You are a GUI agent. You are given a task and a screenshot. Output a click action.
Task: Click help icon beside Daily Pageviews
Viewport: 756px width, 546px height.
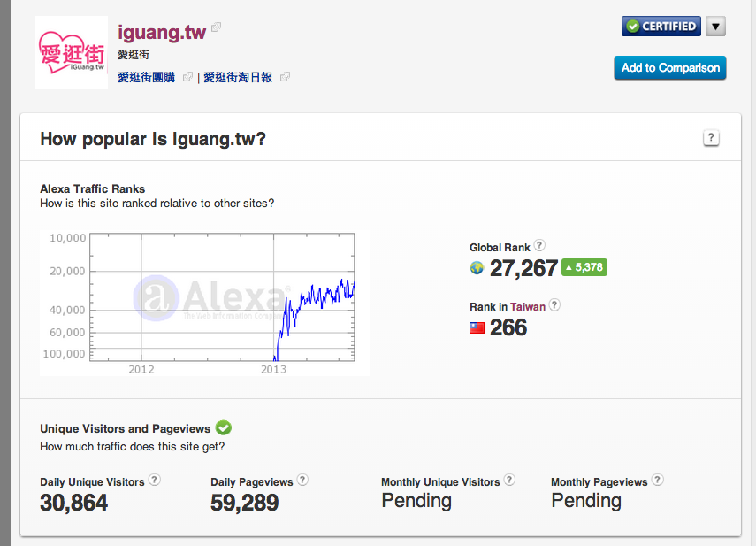[x=302, y=481]
